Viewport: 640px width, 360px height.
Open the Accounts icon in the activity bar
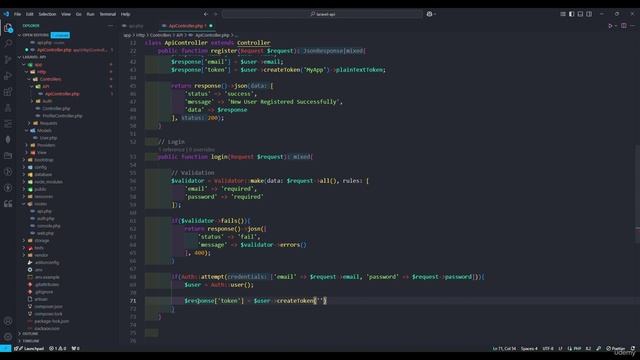(8, 321)
